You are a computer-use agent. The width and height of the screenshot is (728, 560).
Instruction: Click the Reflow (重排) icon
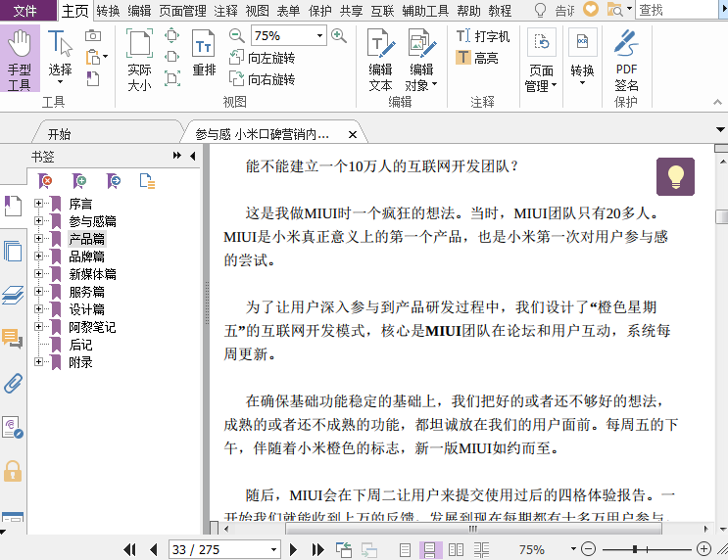click(x=204, y=52)
